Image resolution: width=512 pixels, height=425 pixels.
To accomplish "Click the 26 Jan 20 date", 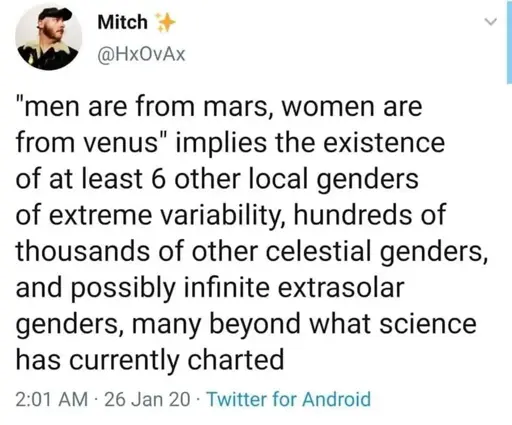I will [x=147, y=399].
